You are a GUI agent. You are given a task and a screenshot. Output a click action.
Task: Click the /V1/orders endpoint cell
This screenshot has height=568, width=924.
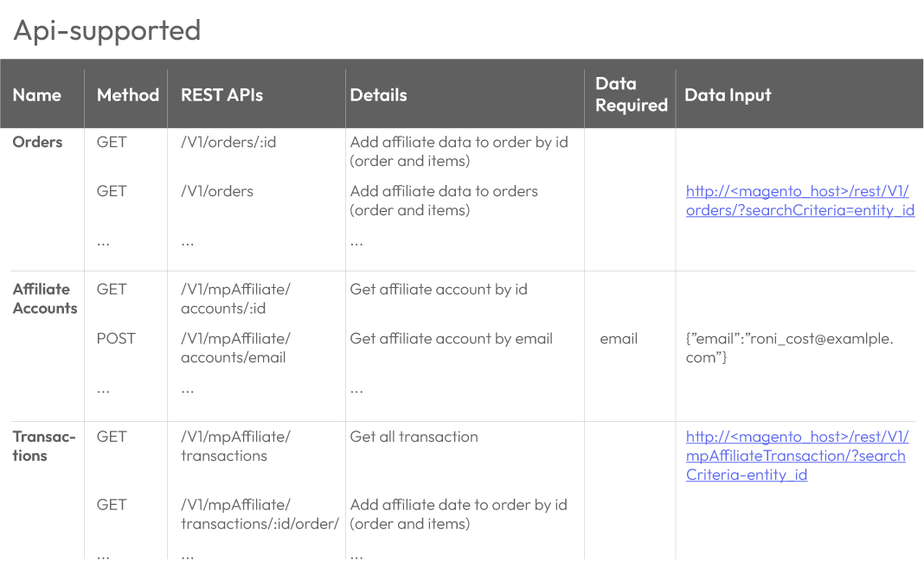pos(217,191)
